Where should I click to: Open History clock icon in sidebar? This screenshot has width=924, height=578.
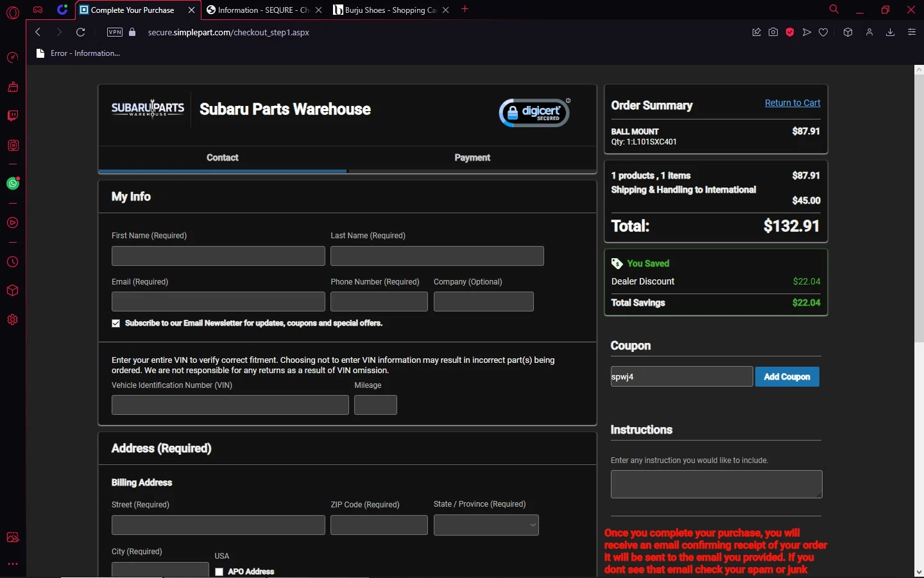point(12,262)
